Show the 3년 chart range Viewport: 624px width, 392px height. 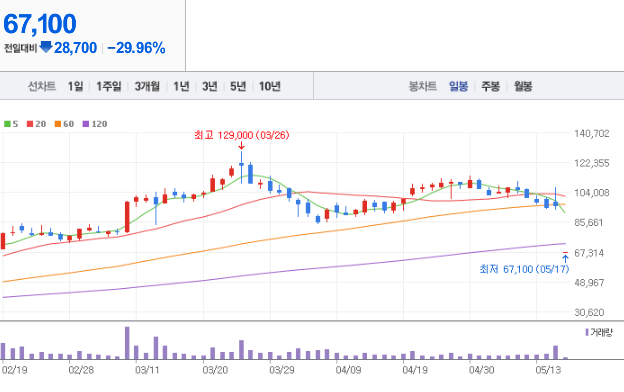click(210, 86)
